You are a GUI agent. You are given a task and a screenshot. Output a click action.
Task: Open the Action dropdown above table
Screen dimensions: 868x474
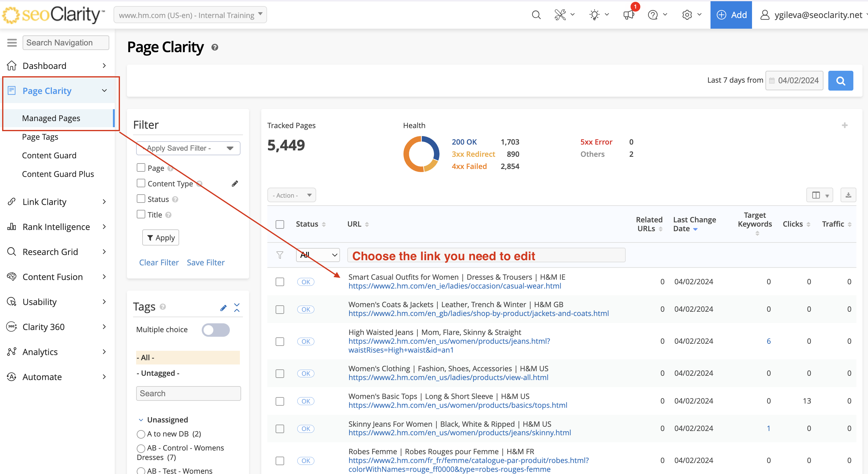tap(291, 195)
